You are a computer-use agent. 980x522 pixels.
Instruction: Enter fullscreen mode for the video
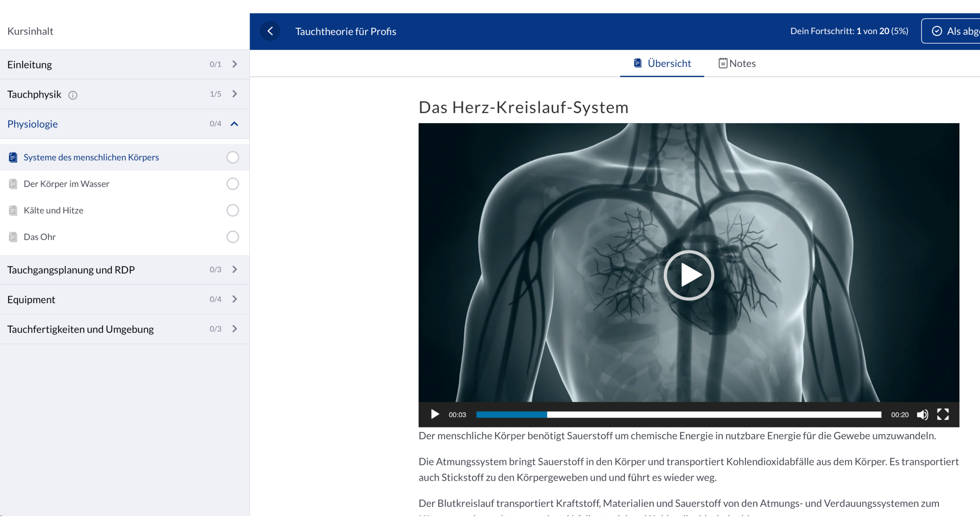pyautogui.click(x=943, y=414)
